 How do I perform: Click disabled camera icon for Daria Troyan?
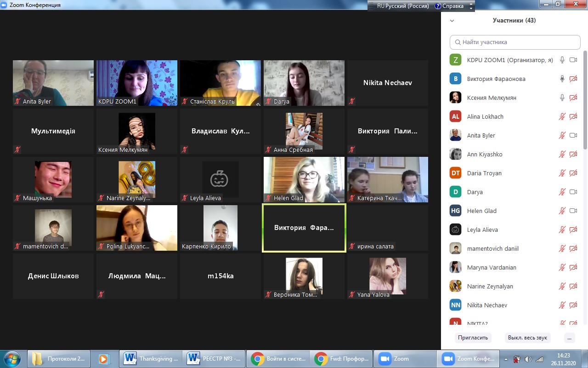pyautogui.click(x=573, y=173)
